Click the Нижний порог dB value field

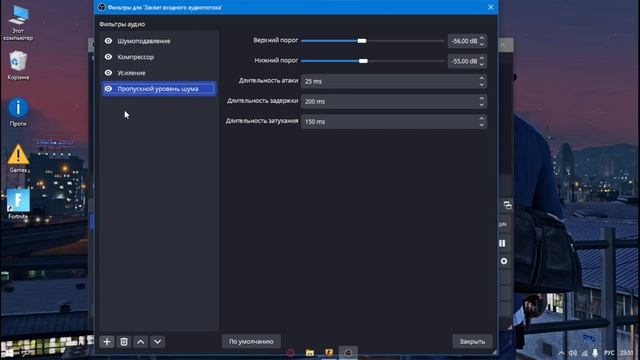point(464,61)
